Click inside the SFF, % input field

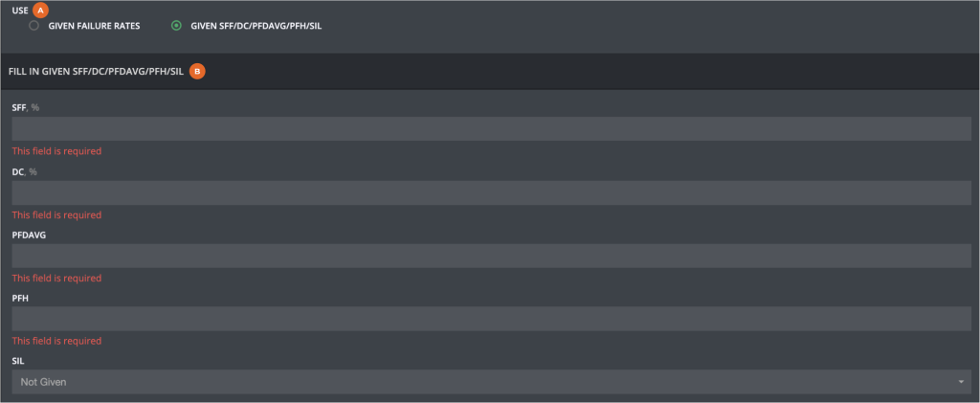[489, 128]
